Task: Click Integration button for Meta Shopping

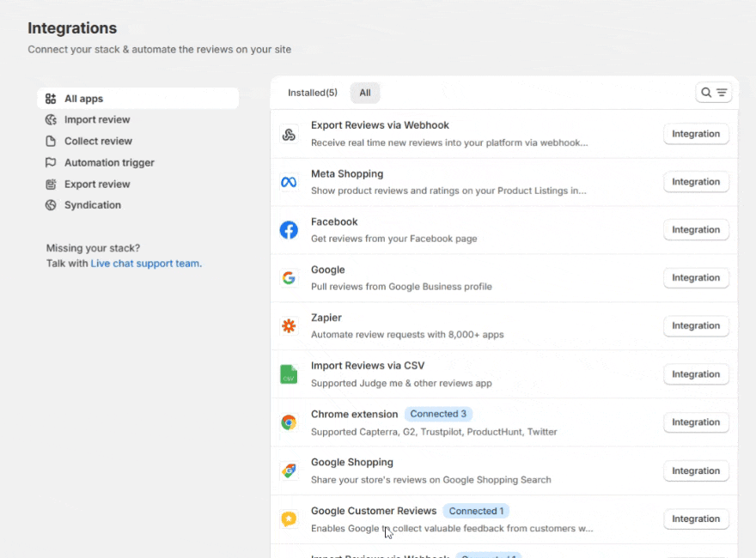Action: [696, 182]
